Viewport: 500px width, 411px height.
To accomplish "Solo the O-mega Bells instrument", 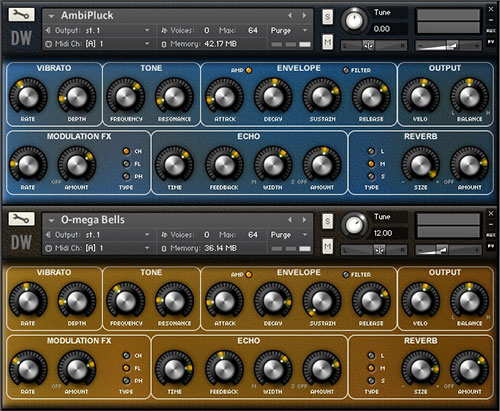I will tap(327, 221).
